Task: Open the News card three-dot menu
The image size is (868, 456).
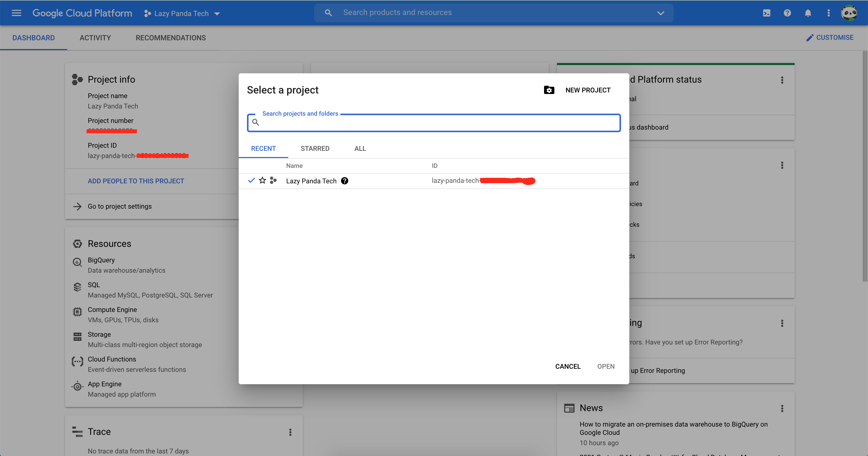Action: point(782,408)
